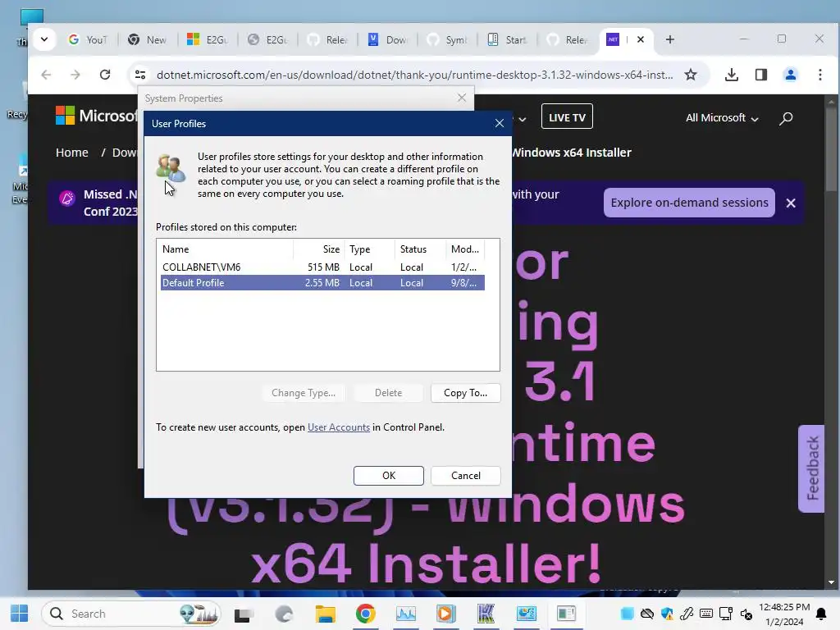Open the graph monitor app on the taskbar
This screenshot has width=840, height=630.
pyautogui.click(x=405, y=614)
